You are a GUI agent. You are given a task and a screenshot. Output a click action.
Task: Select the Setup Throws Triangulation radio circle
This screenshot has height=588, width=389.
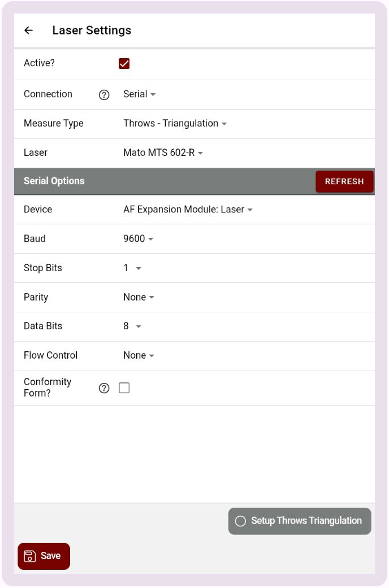pyautogui.click(x=240, y=521)
